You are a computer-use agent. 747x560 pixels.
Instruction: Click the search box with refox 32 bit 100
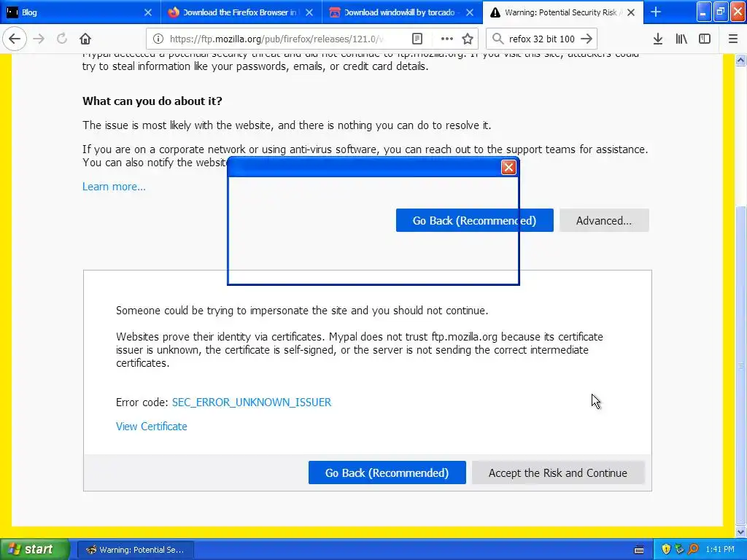pyautogui.click(x=542, y=39)
